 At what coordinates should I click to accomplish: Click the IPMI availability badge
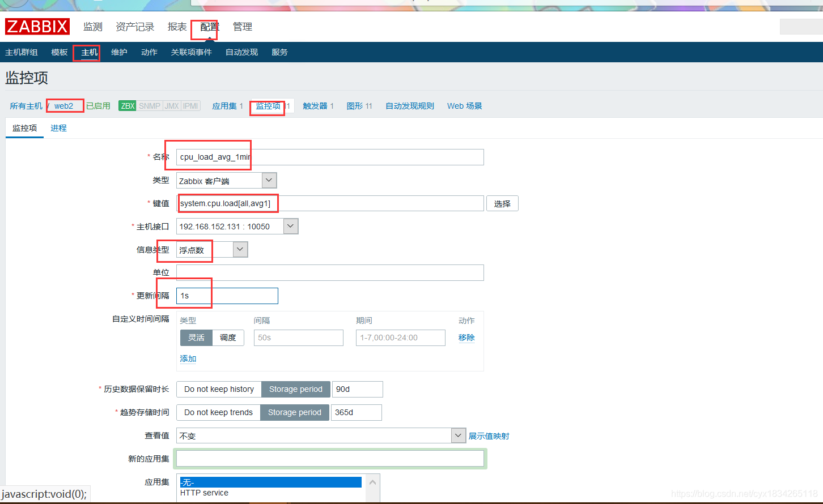coord(190,106)
